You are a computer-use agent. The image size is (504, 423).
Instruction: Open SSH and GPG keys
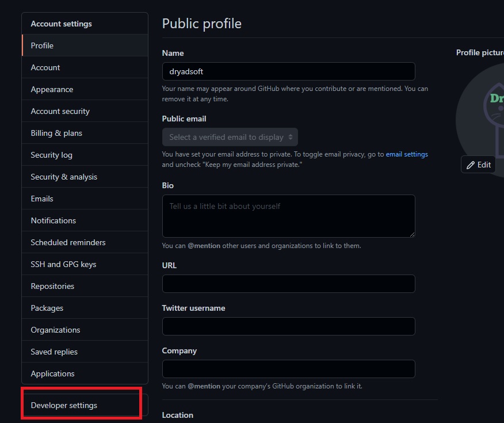click(x=85, y=264)
